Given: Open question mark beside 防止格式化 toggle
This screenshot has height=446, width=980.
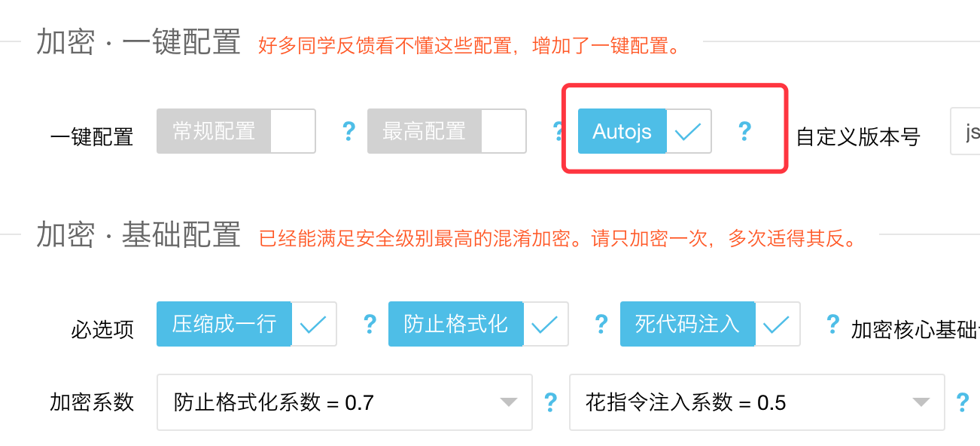Looking at the screenshot, I should click(601, 325).
